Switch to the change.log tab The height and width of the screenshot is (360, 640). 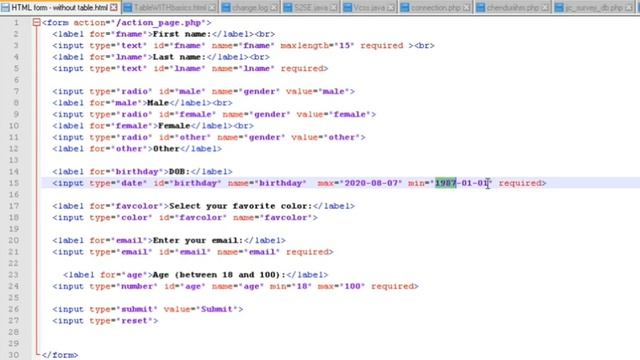[250, 8]
